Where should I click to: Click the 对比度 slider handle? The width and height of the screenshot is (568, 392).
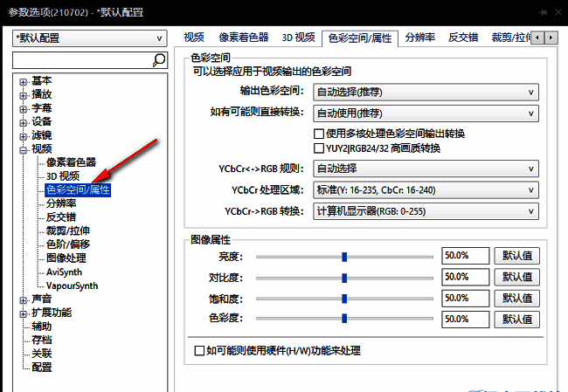tap(344, 278)
